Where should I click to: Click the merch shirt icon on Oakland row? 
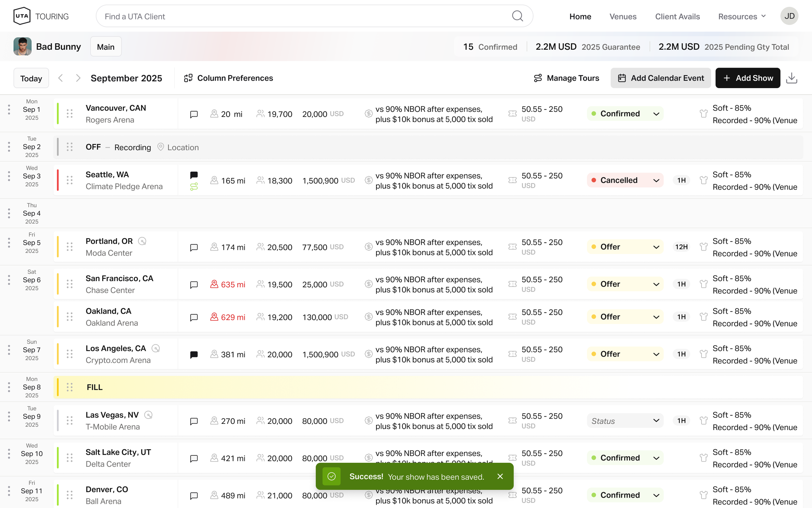[x=704, y=317]
